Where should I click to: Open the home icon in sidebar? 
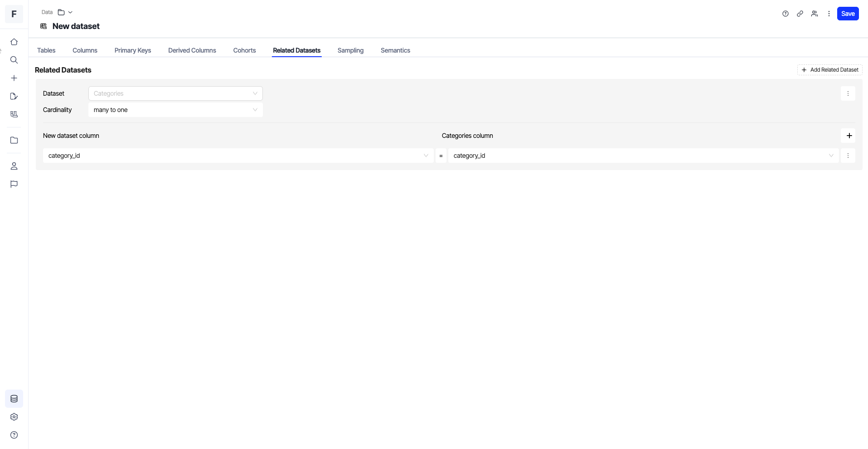(14, 42)
